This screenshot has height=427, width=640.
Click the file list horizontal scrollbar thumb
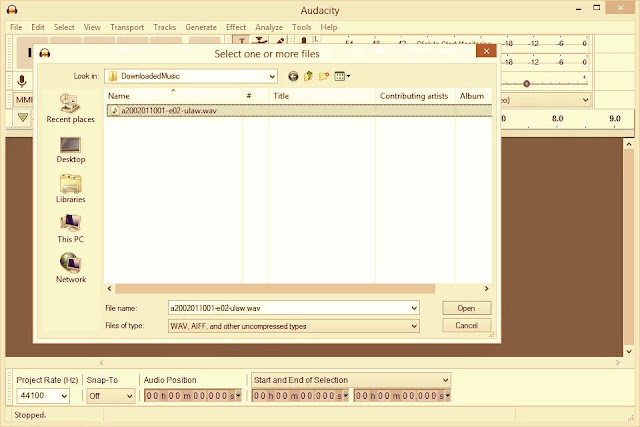pos(275,289)
